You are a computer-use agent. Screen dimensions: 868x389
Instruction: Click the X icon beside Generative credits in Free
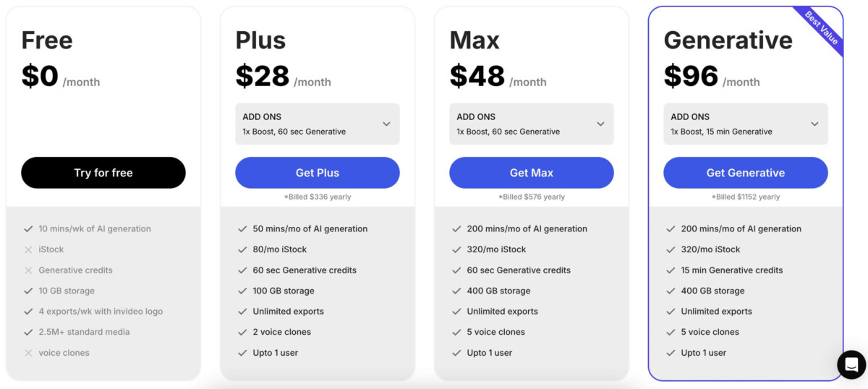(x=28, y=270)
